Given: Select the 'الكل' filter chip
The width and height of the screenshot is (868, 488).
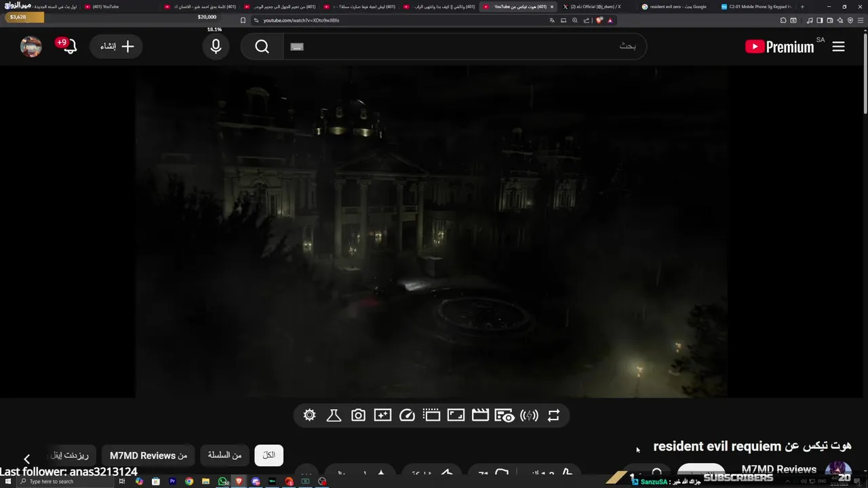Looking at the screenshot, I should pos(269,455).
